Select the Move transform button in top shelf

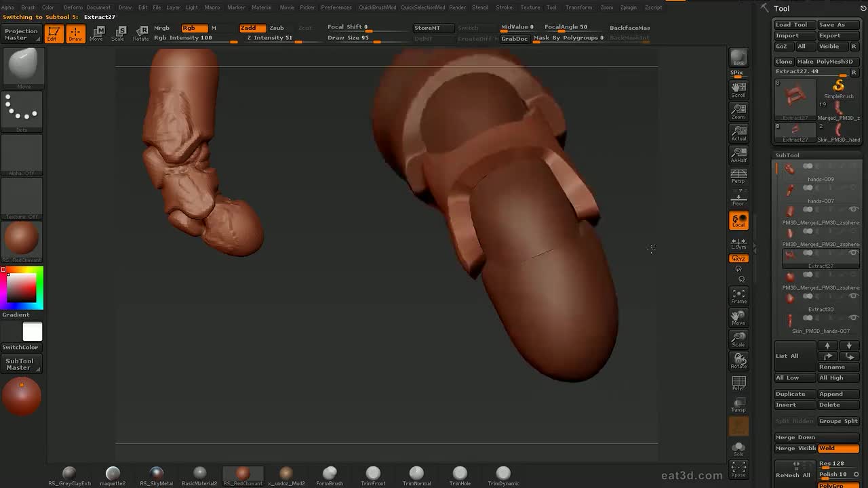[98, 33]
